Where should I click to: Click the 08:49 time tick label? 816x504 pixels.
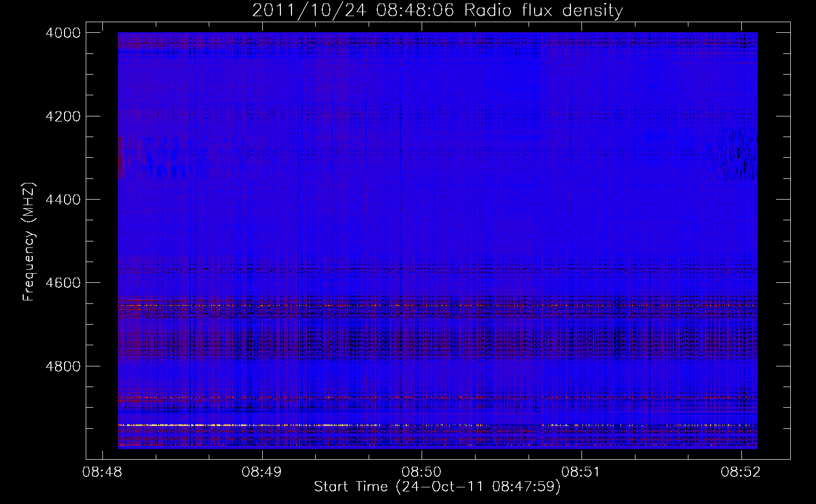262,472
